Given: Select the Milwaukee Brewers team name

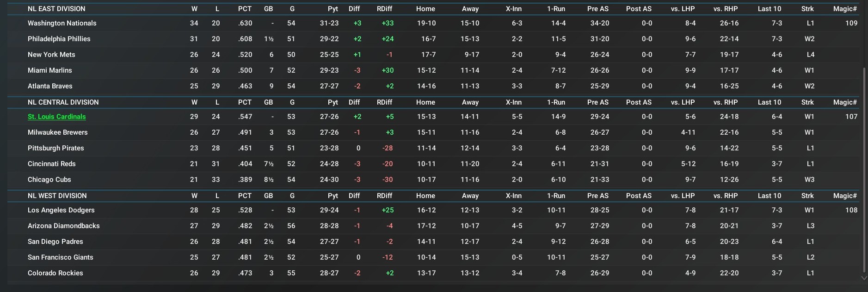Looking at the screenshot, I should 57,132.
